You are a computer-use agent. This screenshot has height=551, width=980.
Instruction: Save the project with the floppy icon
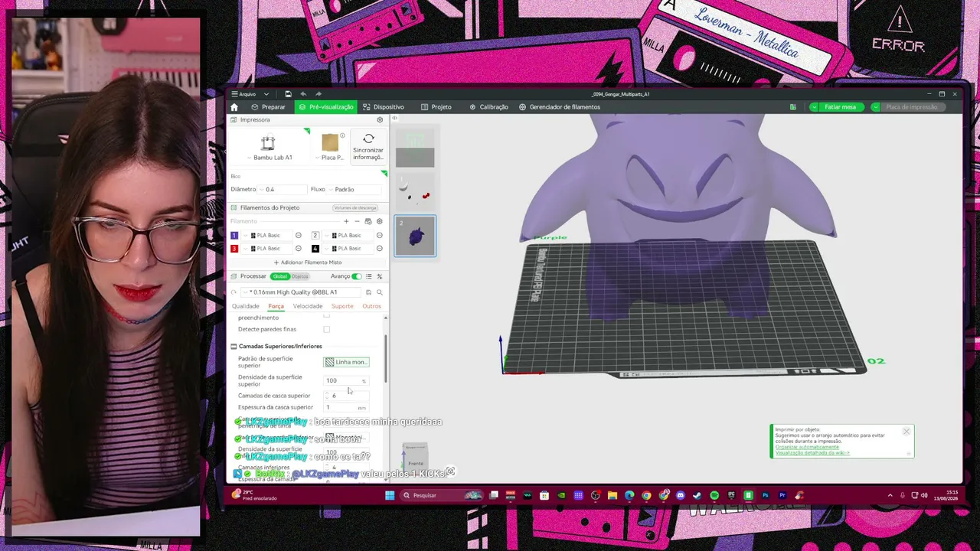(288, 94)
